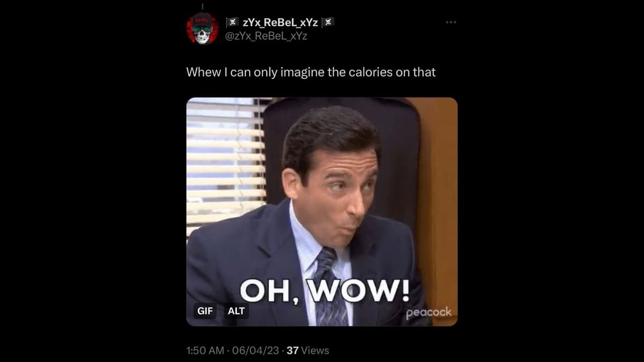
Task: Click the OH, WOW! caption text
Action: 324,291
